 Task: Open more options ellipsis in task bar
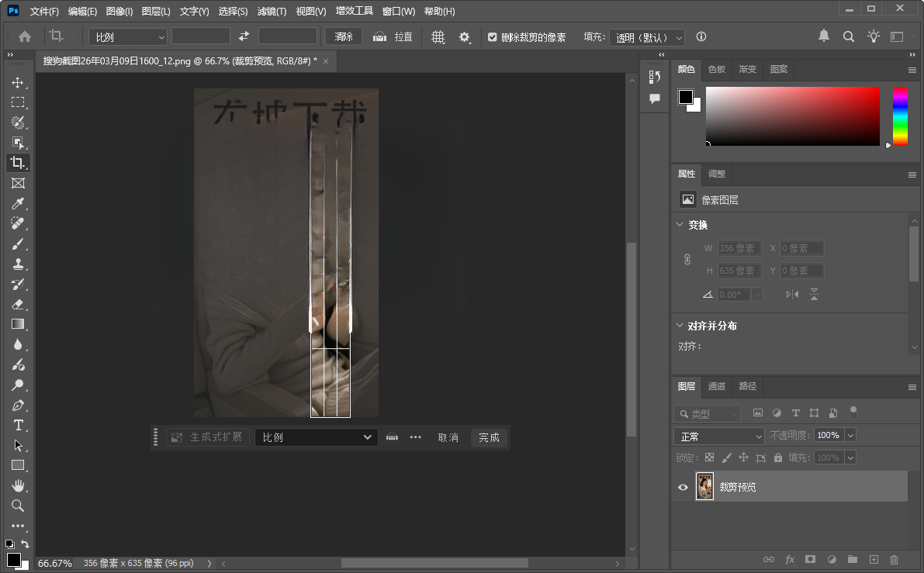click(x=415, y=437)
